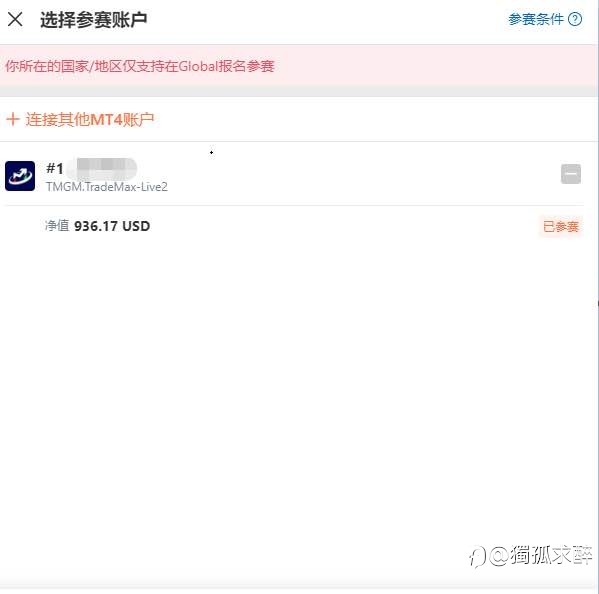Click the 已参赛 status badge
The height and width of the screenshot is (594, 599).
point(561,227)
